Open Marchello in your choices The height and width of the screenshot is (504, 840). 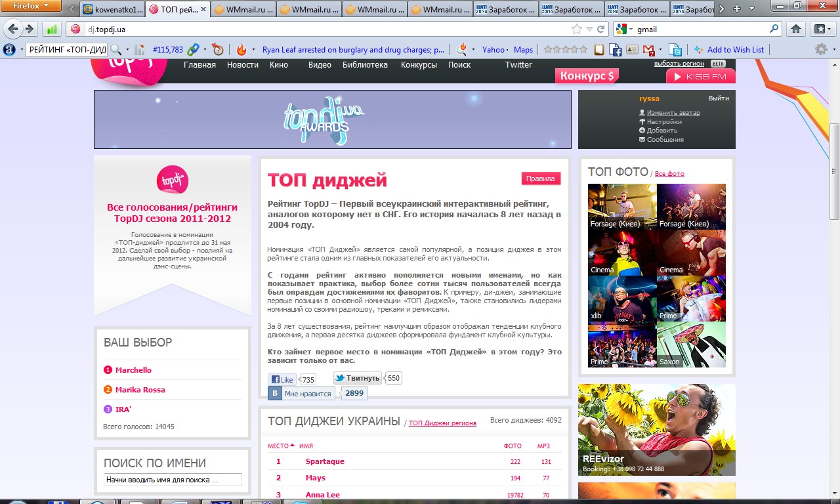tap(133, 370)
